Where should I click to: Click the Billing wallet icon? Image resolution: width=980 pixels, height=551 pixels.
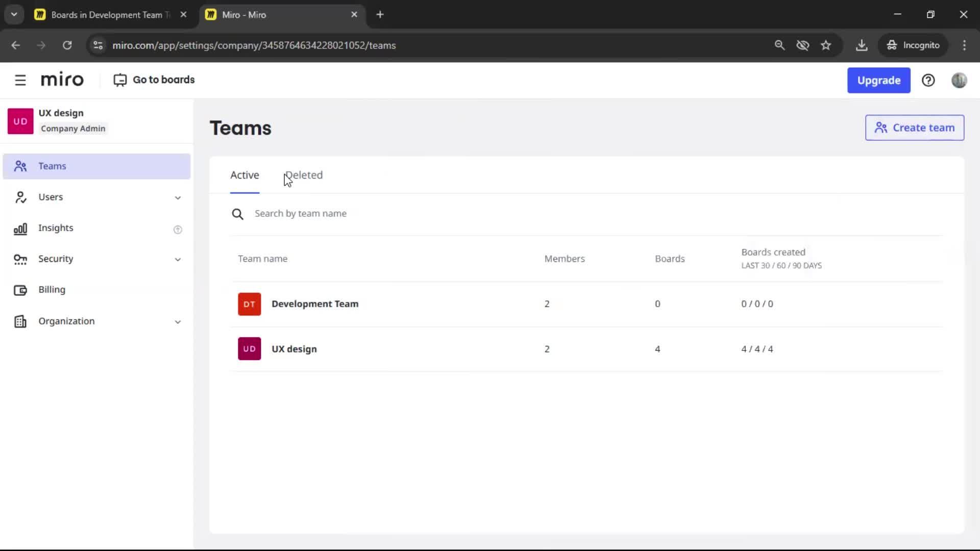tap(20, 290)
